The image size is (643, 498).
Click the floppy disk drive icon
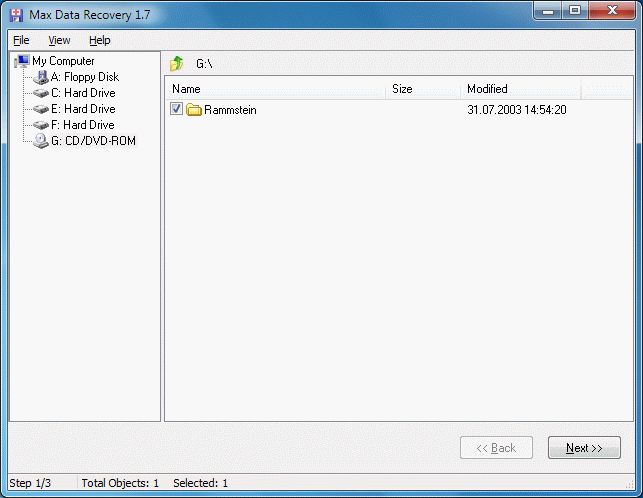41,77
